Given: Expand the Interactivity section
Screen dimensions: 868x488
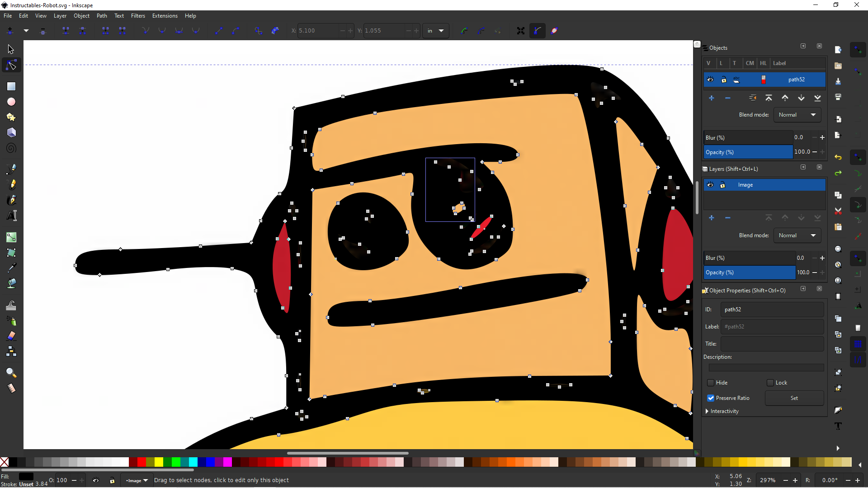Looking at the screenshot, I should 706,411.
